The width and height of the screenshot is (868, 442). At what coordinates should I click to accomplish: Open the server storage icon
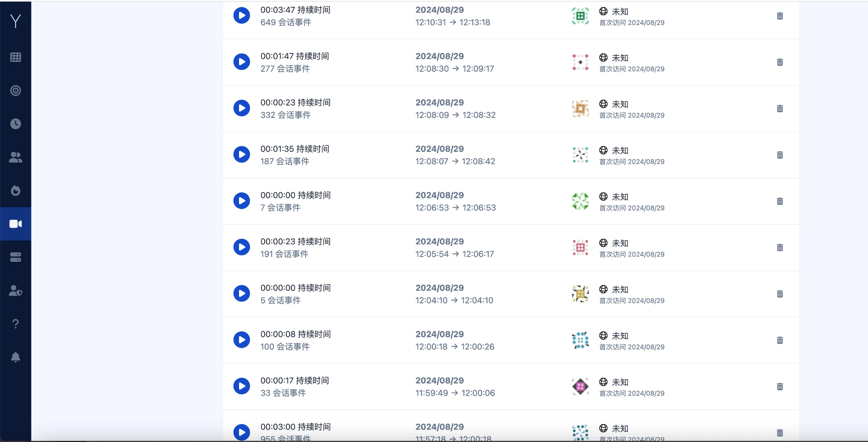(x=16, y=257)
